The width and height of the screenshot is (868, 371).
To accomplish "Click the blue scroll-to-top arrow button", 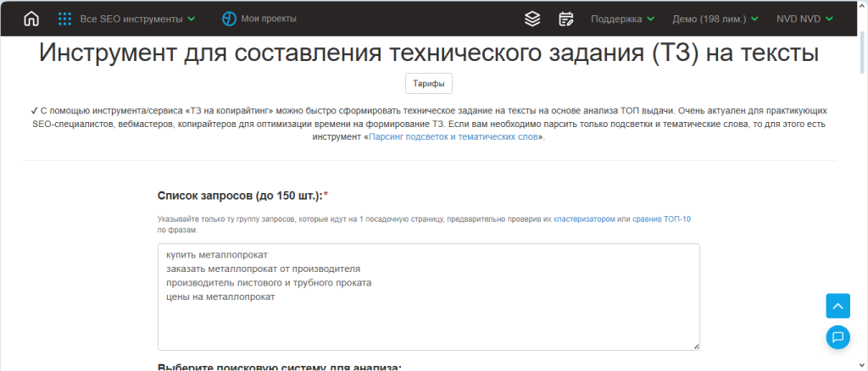I will point(837,306).
